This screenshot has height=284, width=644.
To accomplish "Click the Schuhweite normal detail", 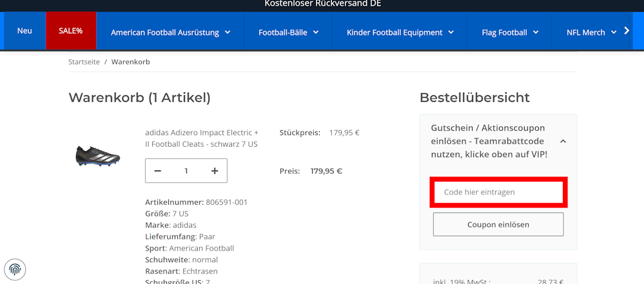I will click(181, 260).
